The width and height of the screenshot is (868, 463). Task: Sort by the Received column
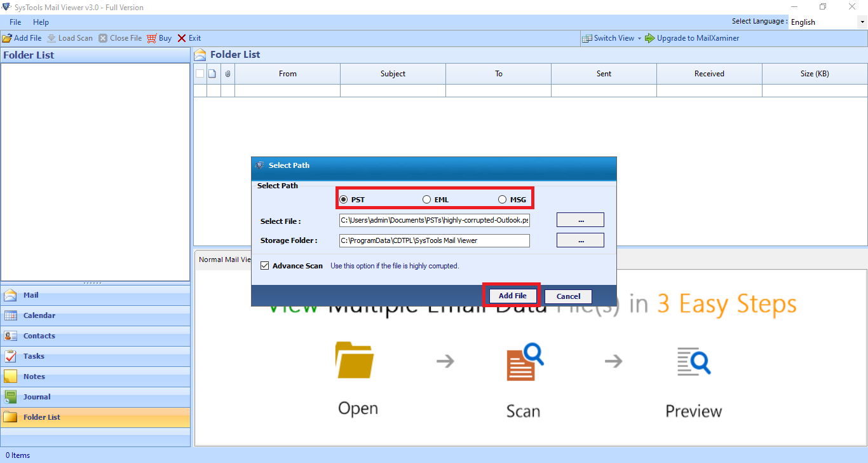point(710,74)
